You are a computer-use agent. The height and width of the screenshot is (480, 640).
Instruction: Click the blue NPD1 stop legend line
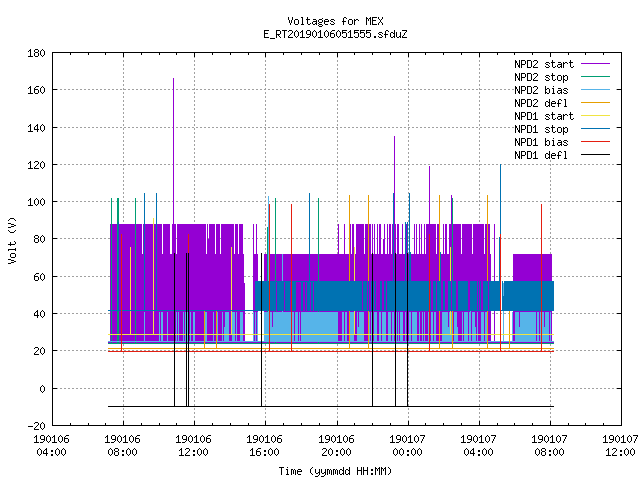click(595, 129)
